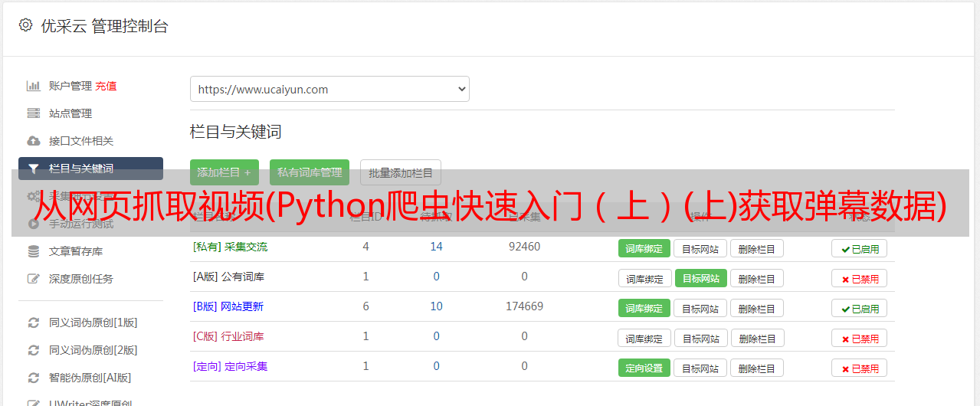Screen dimensions: 980x406
Task: Click the pending count 14
Action: tap(437, 247)
